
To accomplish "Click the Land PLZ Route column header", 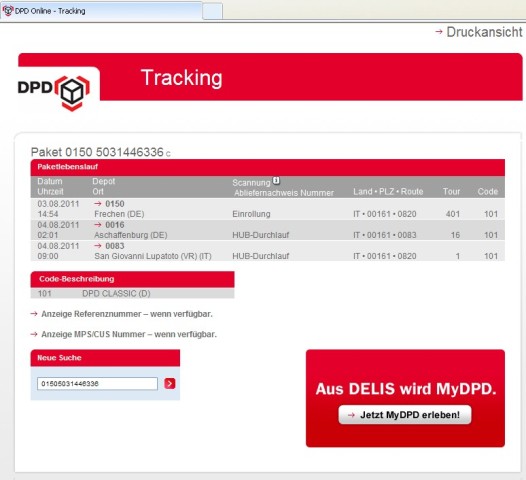I will (388, 192).
